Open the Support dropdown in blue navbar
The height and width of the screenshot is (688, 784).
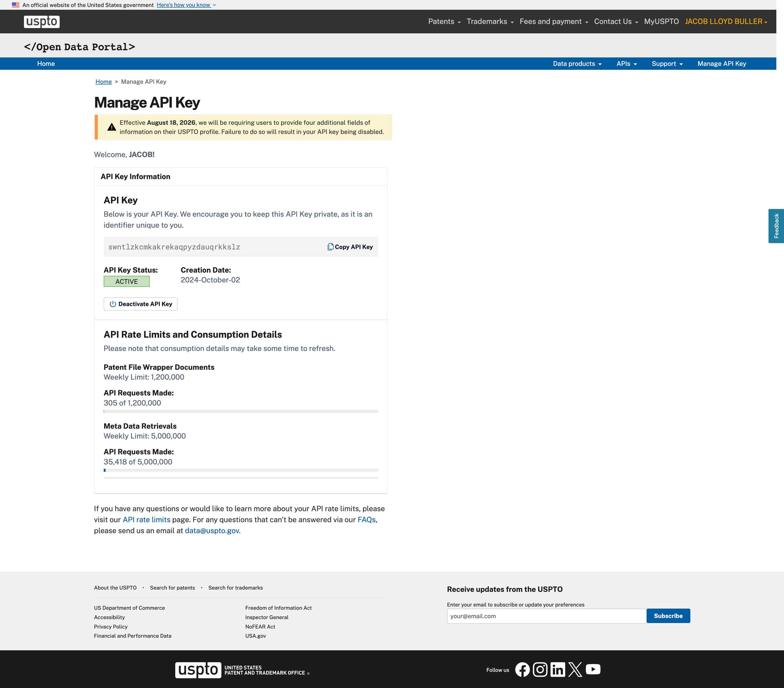pyautogui.click(x=667, y=63)
